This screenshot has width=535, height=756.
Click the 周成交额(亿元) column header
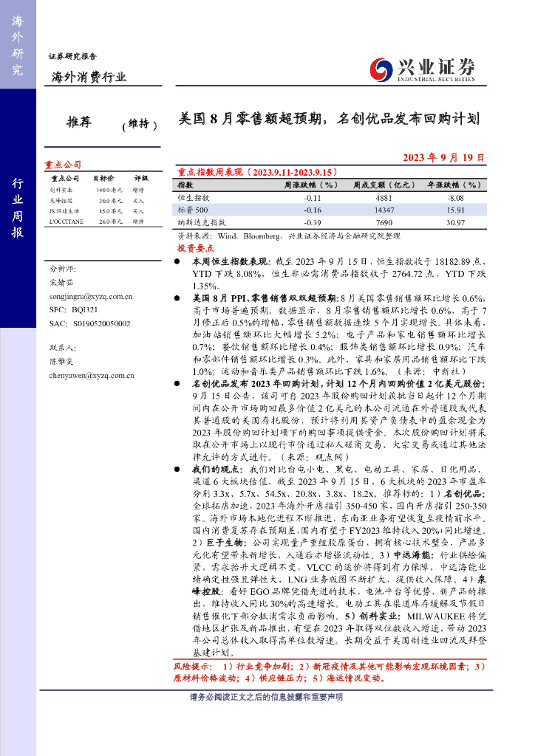(384, 185)
